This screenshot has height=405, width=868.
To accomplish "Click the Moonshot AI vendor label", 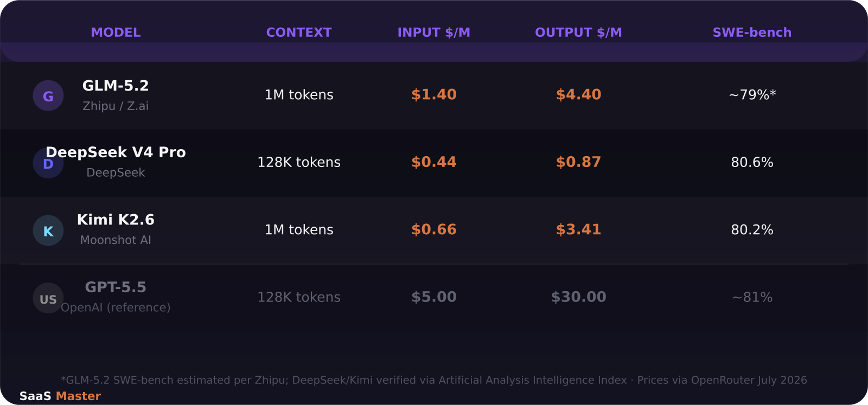I will pyautogui.click(x=116, y=240).
